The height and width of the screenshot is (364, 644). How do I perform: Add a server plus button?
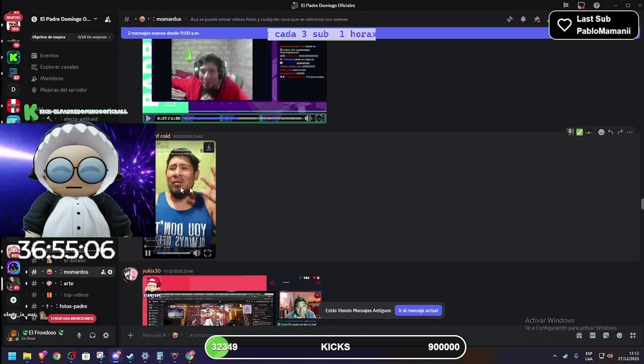point(13,300)
